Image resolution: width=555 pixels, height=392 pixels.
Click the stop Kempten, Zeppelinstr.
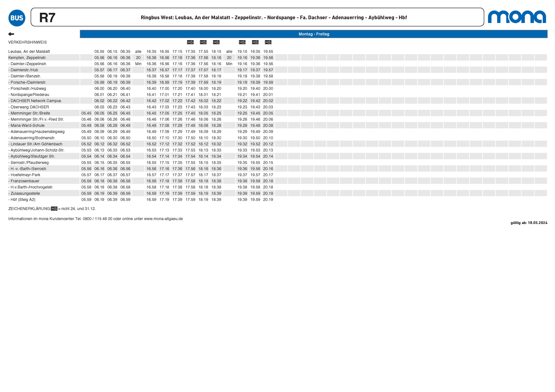click(x=27, y=58)
